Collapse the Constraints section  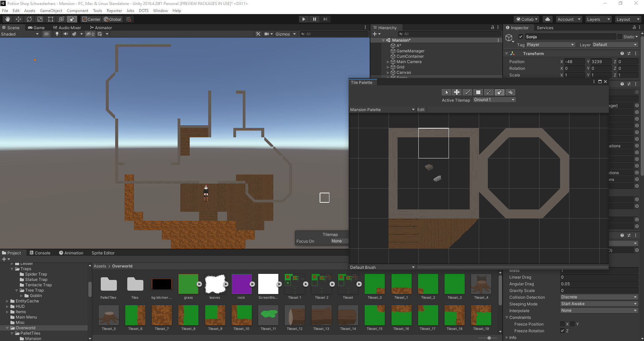coord(507,317)
